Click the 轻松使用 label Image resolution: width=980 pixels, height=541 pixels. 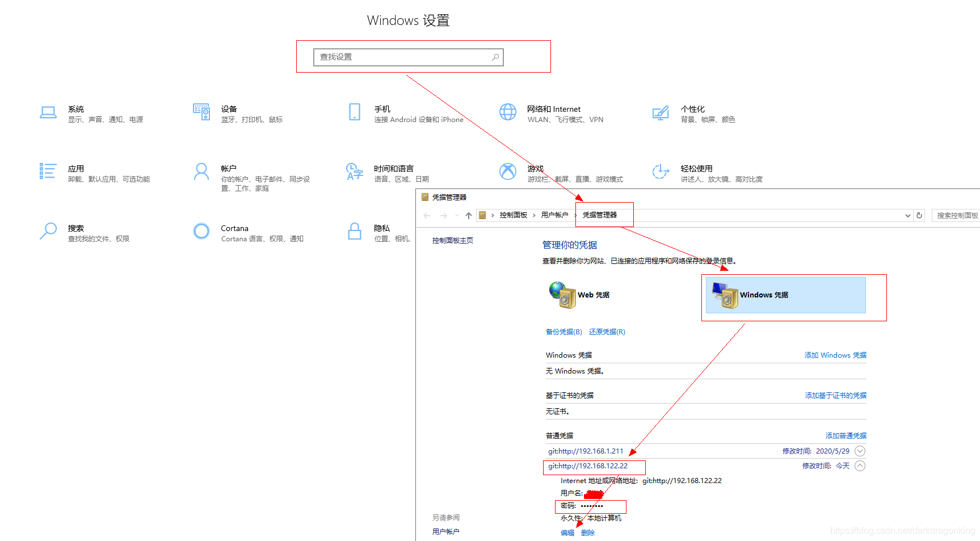point(696,169)
